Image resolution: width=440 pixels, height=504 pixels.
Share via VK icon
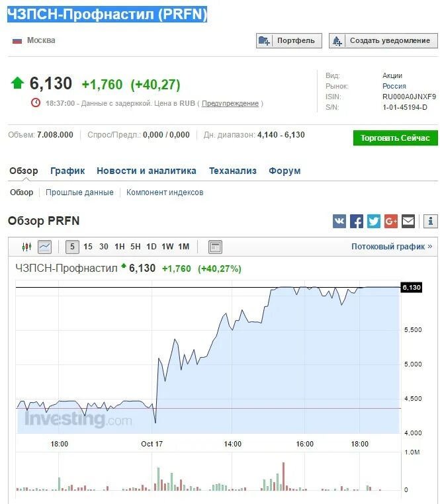(339, 221)
